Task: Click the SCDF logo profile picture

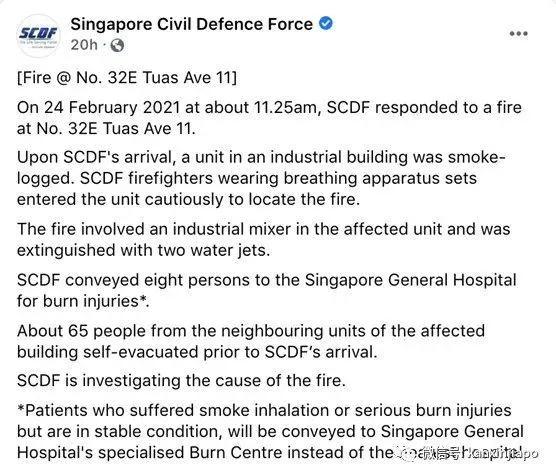Action: click(38, 35)
